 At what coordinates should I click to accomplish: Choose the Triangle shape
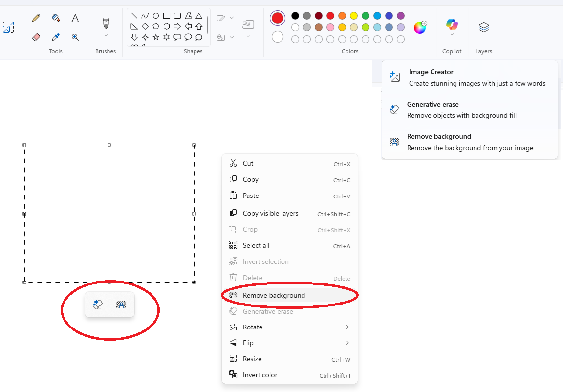point(199,16)
